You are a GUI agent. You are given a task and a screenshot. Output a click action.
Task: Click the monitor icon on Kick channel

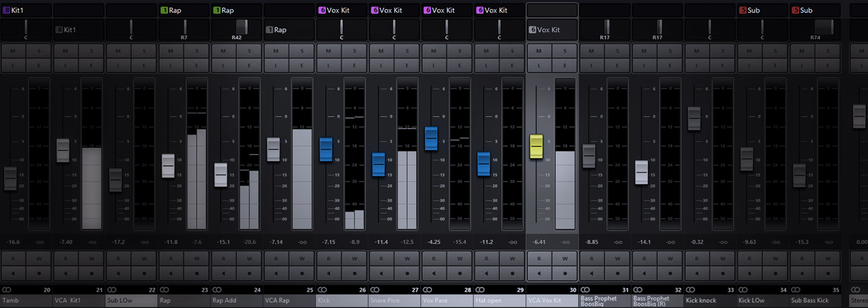click(x=329, y=273)
